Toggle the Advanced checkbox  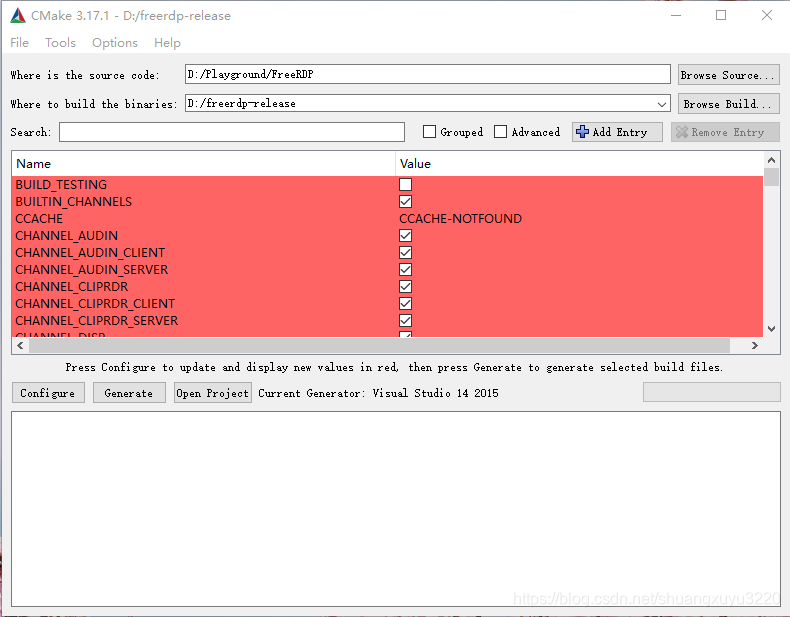pos(501,132)
